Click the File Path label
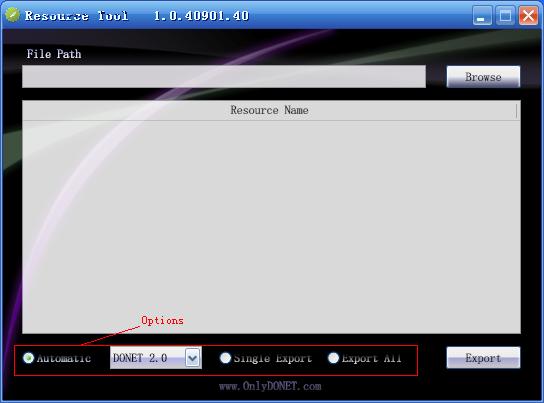 [x=54, y=54]
